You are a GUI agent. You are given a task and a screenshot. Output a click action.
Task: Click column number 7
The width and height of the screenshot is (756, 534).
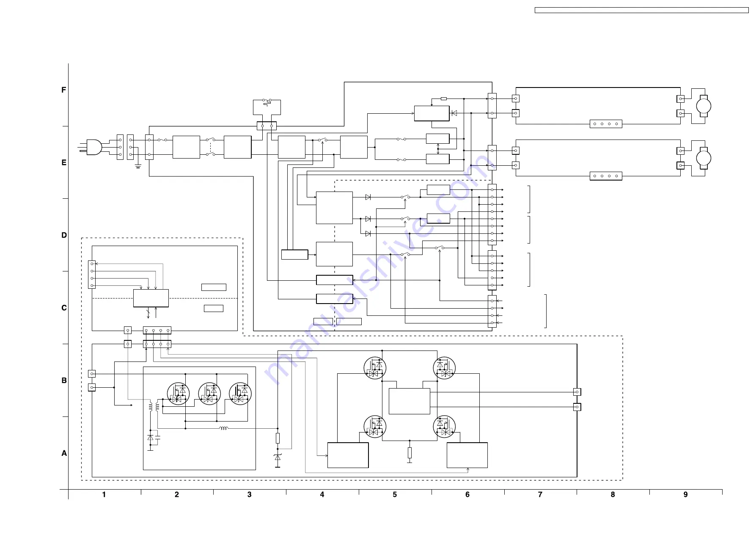click(x=540, y=495)
